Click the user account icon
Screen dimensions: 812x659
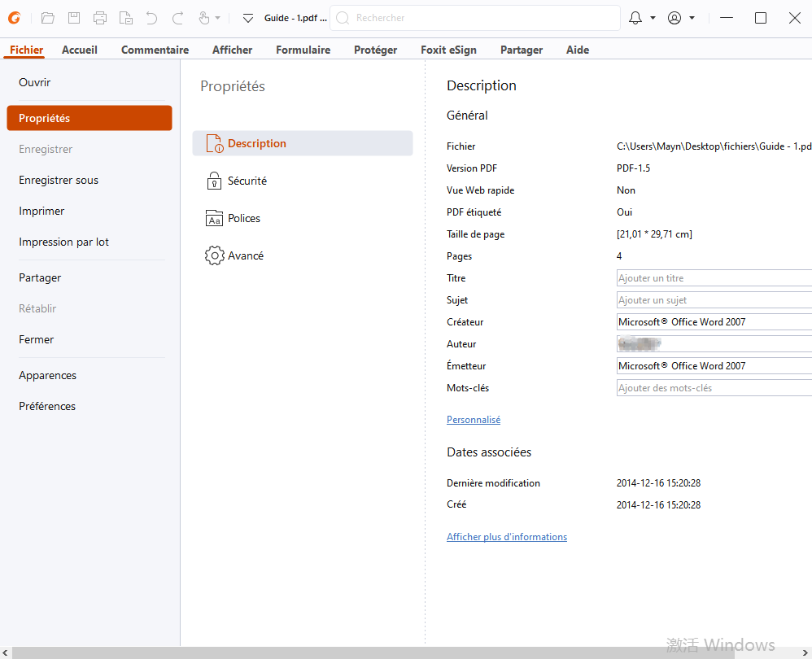pos(674,18)
